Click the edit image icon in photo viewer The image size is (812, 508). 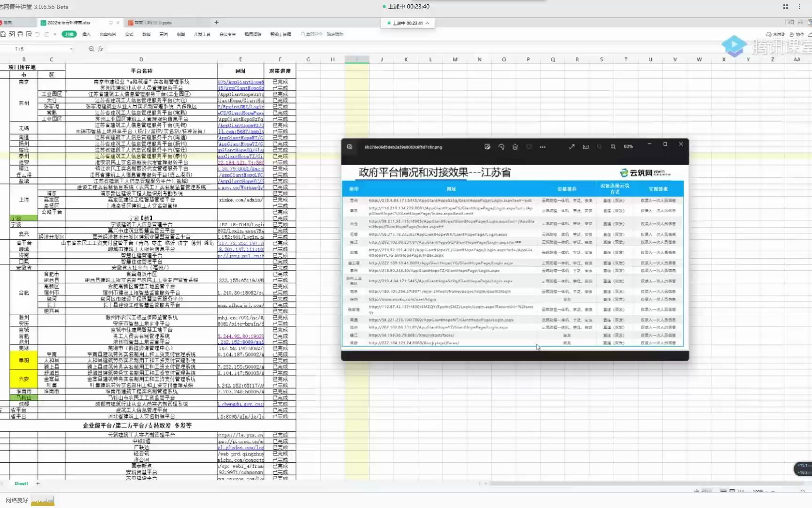tap(487, 147)
